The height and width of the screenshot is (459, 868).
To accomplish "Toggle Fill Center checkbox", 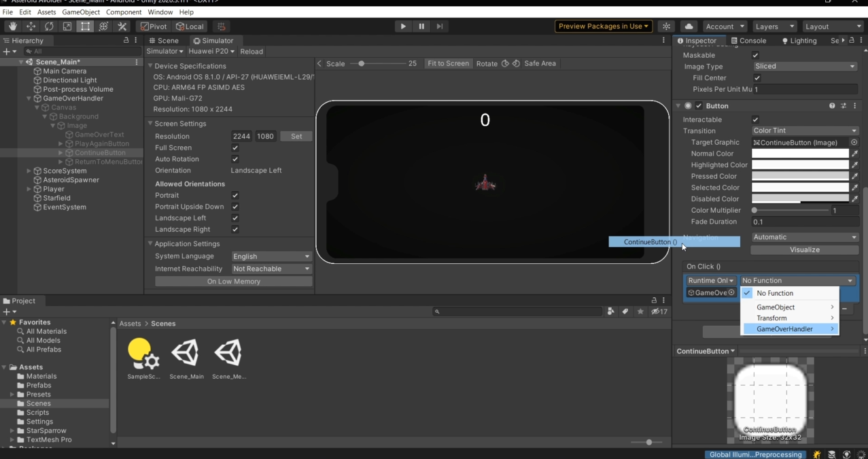I will 757,78.
